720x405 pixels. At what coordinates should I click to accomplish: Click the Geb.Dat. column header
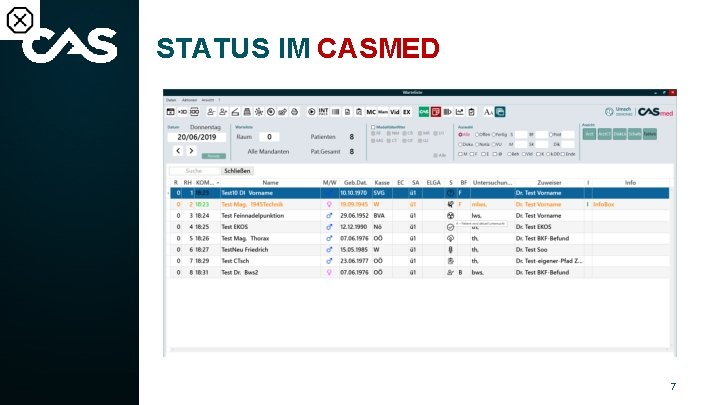pyautogui.click(x=355, y=183)
